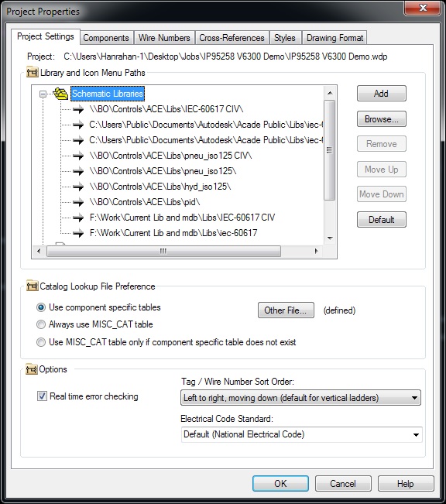446x504 pixels.
Task: Open the Wire Numbers tab
Action: click(164, 38)
